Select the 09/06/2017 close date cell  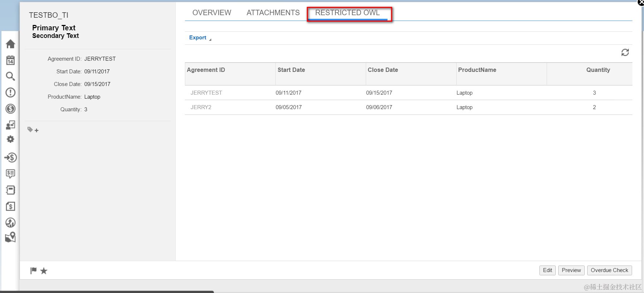pyautogui.click(x=379, y=107)
